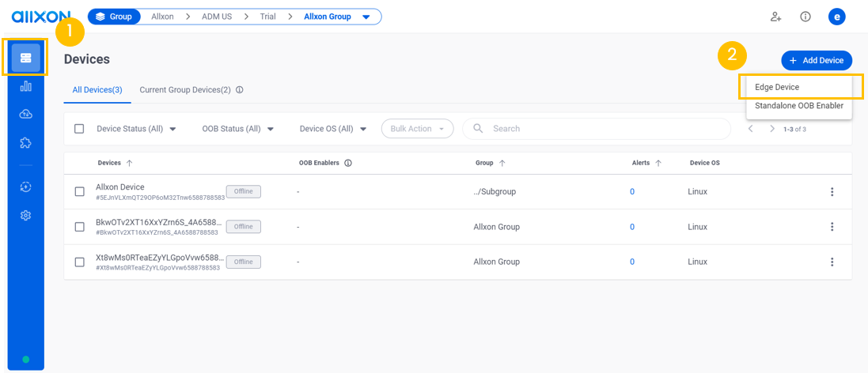The height and width of the screenshot is (377, 868).
Task: Sort by Alerts column arrow
Action: click(x=658, y=163)
